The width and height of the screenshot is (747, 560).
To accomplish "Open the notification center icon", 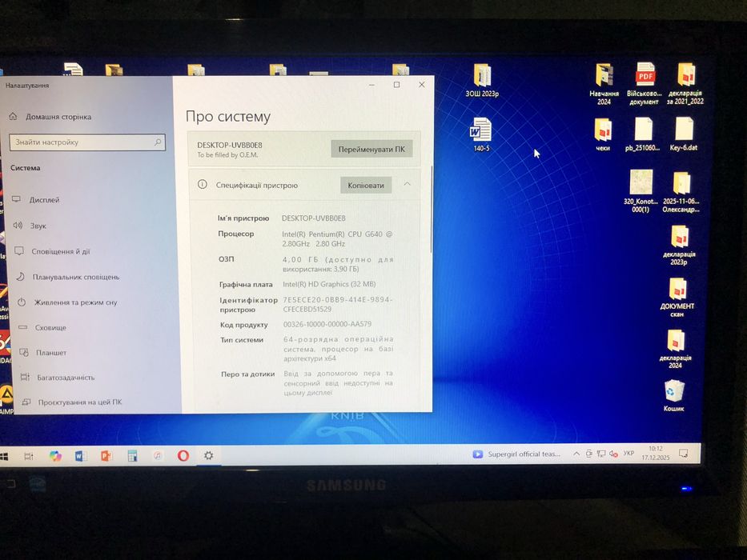I will pyautogui.click(x=683, y=453).
